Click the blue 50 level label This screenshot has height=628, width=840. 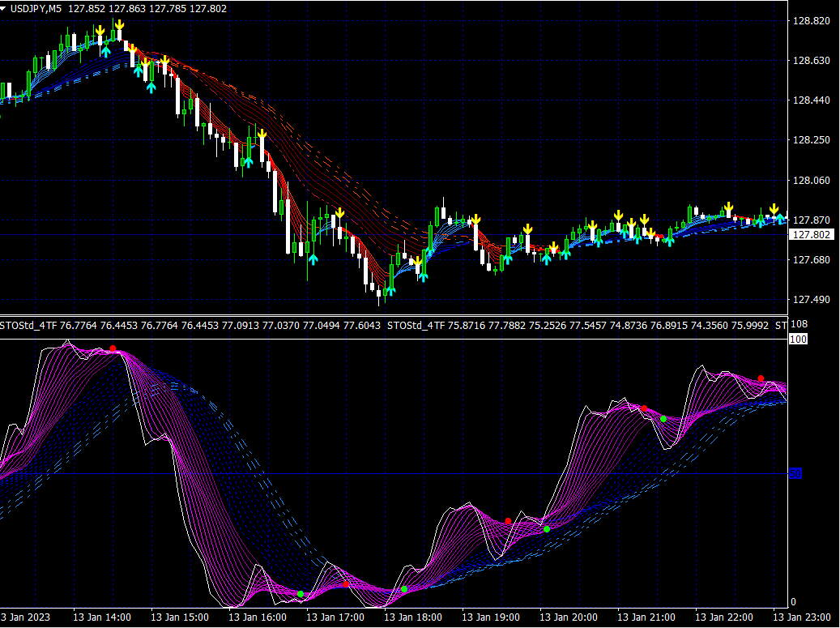click(x=795, y=474)
